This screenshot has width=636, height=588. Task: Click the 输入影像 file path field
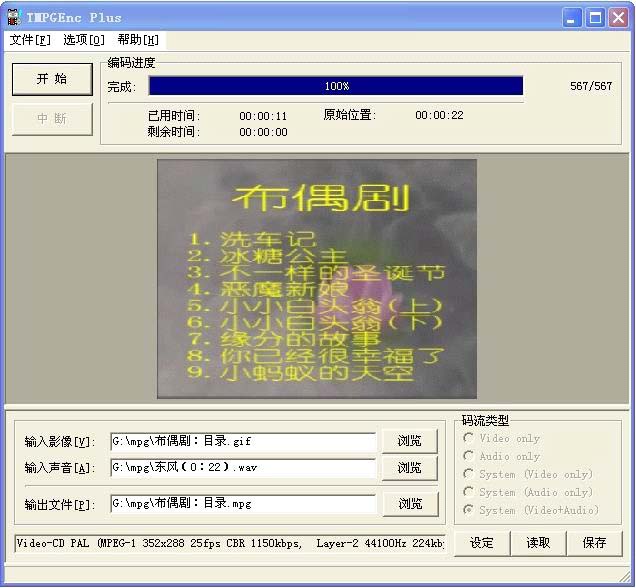(x=243, y=441)
